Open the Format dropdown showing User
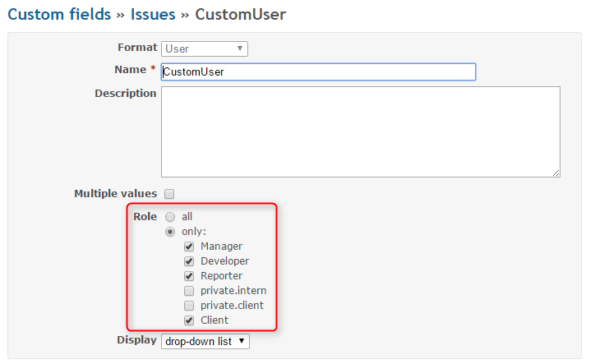 [205, 49]
